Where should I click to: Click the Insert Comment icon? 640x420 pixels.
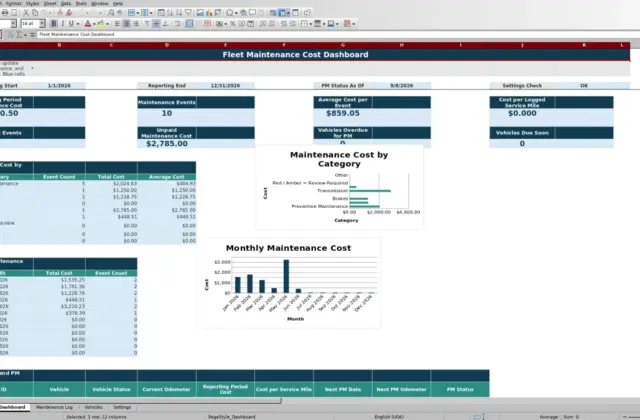(x=252, y=13)
